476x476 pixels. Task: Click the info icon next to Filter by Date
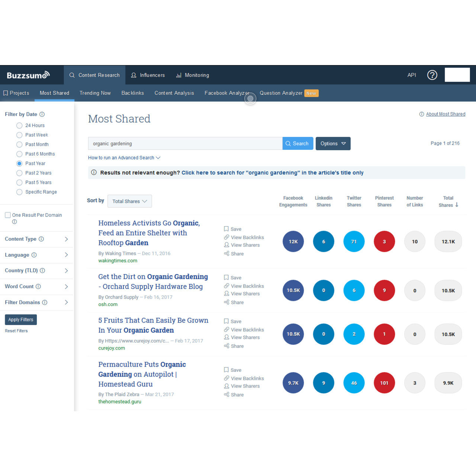(42, 114)
